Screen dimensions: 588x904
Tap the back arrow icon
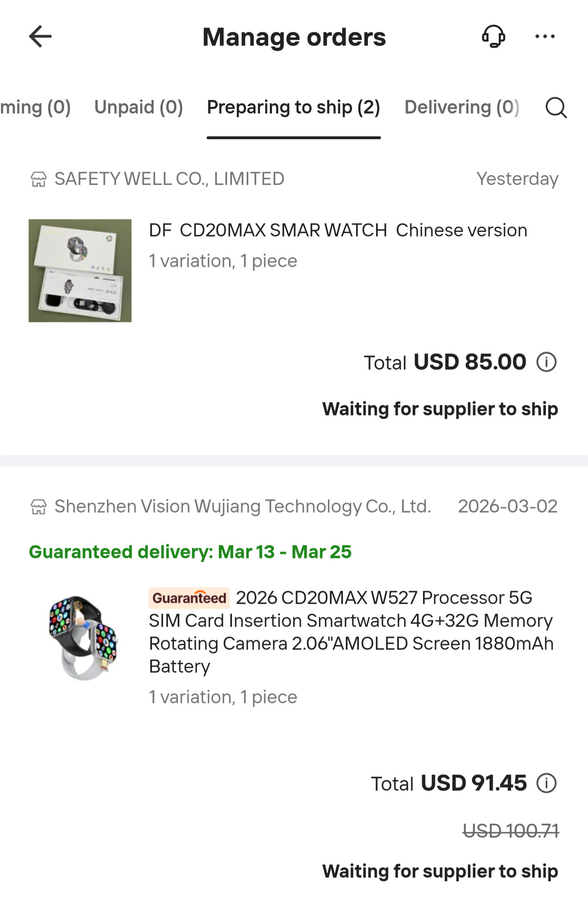coord(40,36)
